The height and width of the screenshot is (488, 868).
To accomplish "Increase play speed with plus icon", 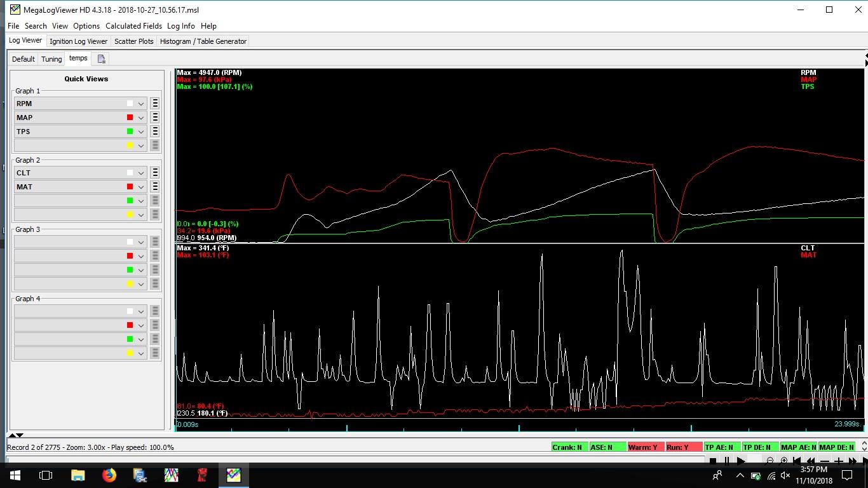I will (x=839, y=461).
